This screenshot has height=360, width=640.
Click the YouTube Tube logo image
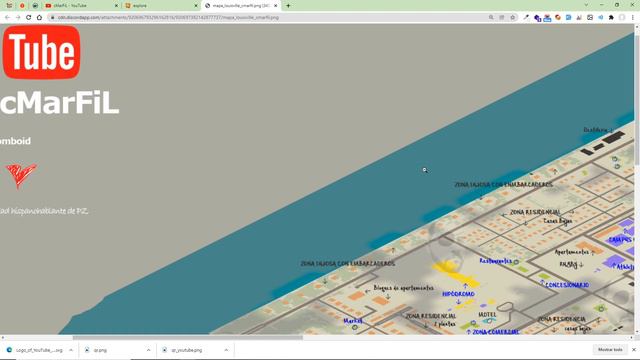41,52
